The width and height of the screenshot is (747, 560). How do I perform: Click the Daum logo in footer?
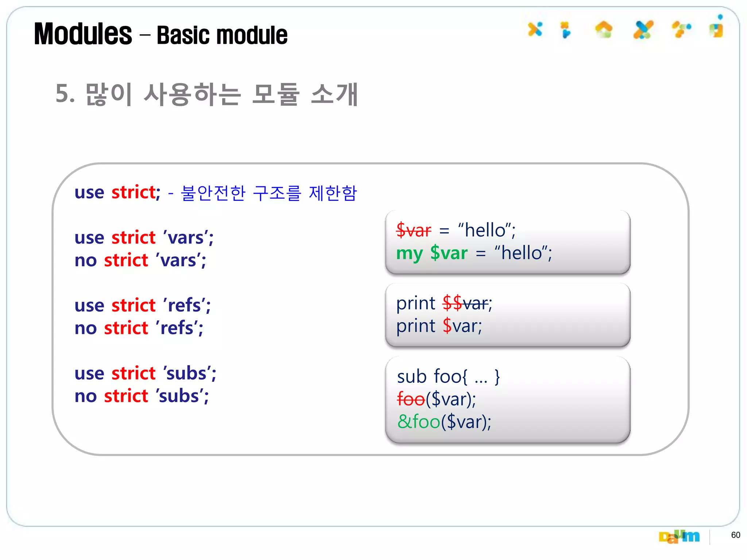pyautogui.click(x=679, y=536)
